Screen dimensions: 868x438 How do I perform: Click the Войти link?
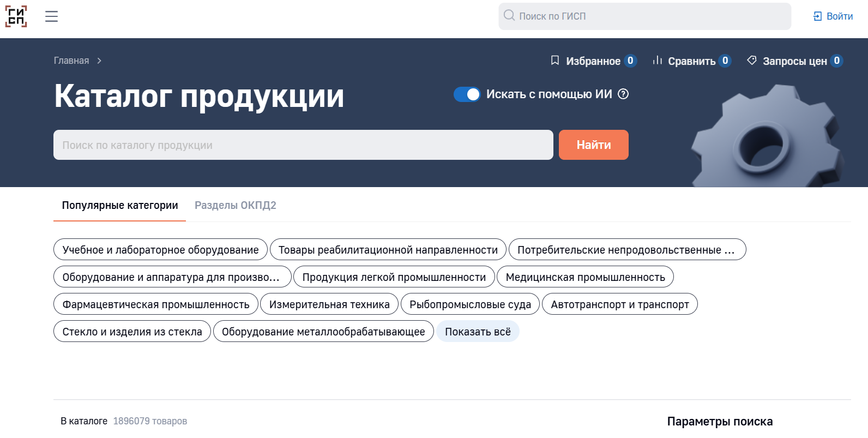tap(840, 16)
